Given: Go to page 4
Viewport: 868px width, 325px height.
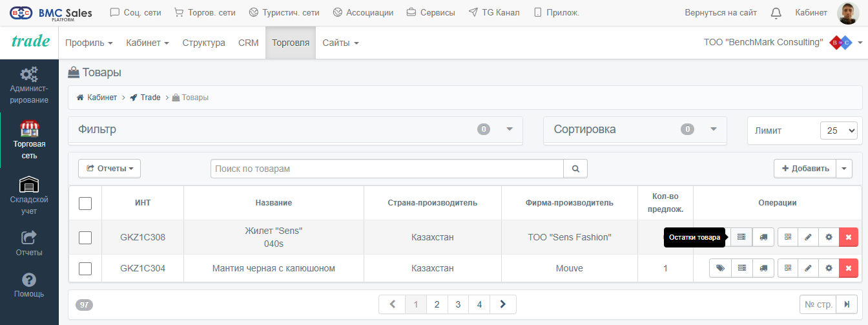Looking at the screenshot, I should point(479,304).
